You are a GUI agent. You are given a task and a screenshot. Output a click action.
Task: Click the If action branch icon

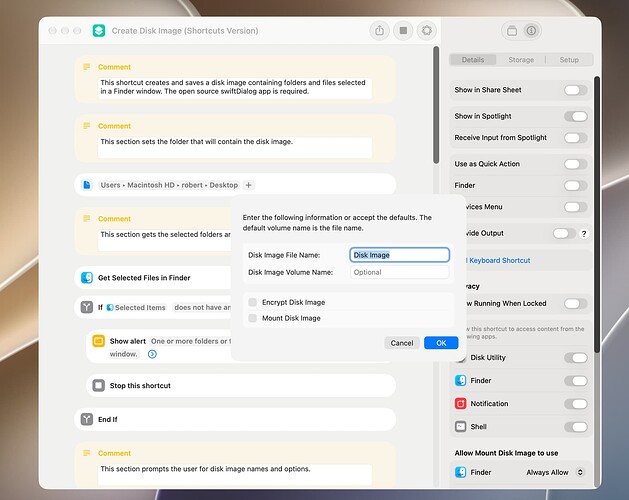pyautogui.click(x=87, y=307)
